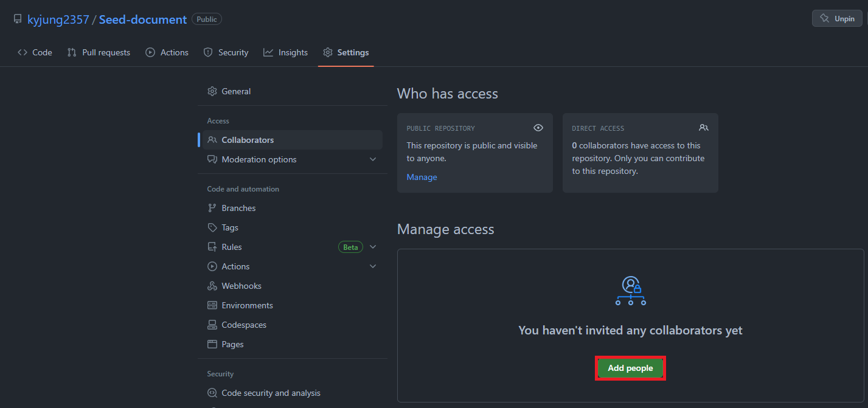Open the Security tab
The image size is (868, 408).
pyautogui.click(x=226, y=52)
